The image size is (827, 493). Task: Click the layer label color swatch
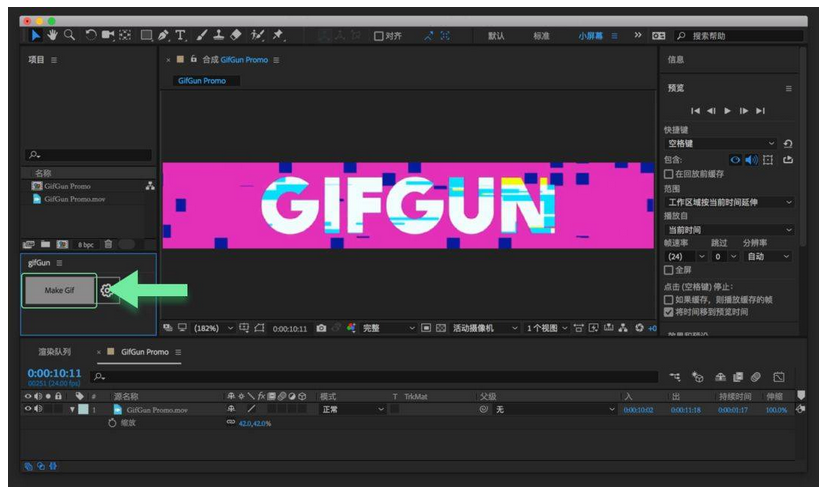pyautogui.click(x=83, y=409)
